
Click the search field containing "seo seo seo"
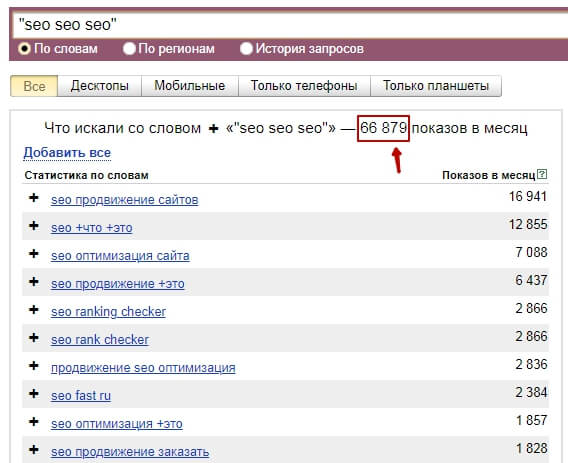(290, 25)
